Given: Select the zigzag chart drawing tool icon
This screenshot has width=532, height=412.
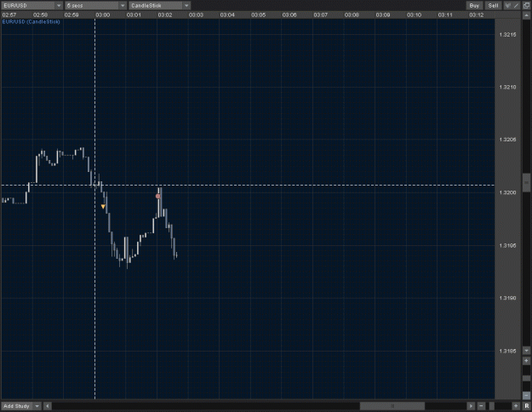Looking at the screenshot, I should 508,5.
